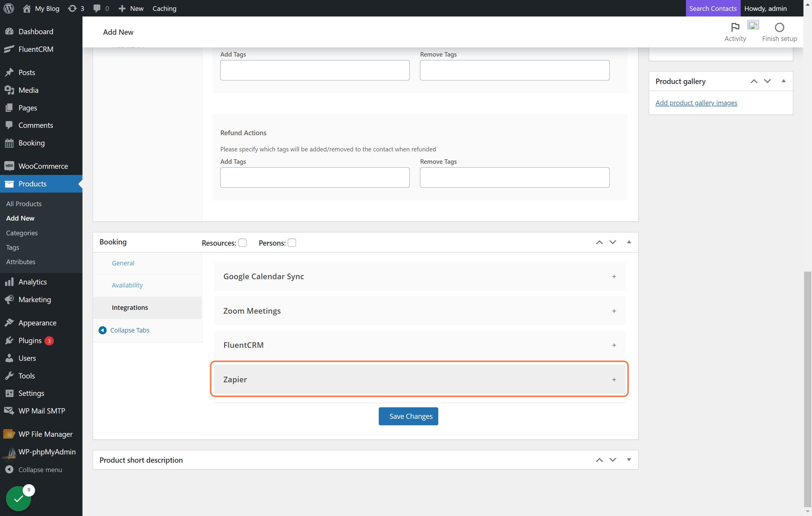Screen dimensions: 812x516
Task: Open the WordPress logo menu
Action: point(9,8)
